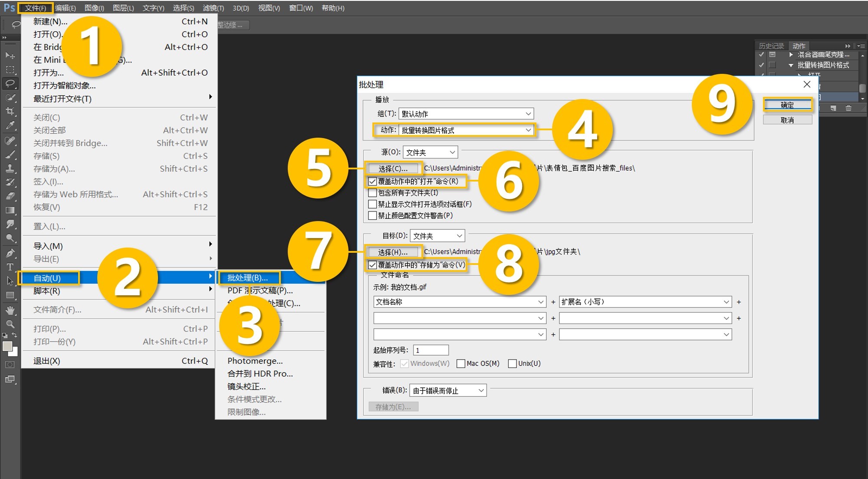Image resolution: width=868 pixels, height=479 pixels.
Task: Select the Brush tool
Action: 10,155
